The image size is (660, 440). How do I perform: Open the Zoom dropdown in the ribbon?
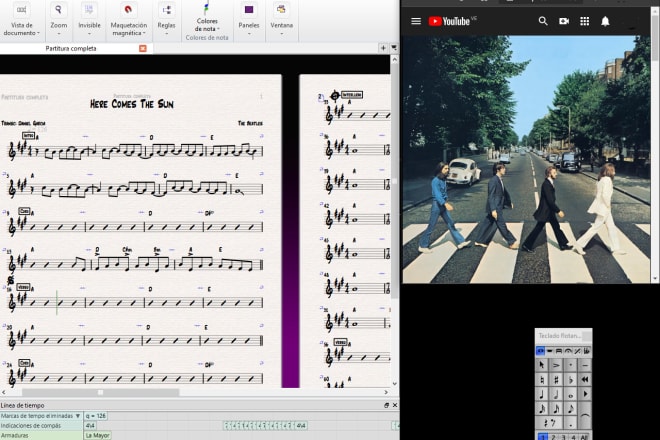pyautogui.click(x=59, y=21)
